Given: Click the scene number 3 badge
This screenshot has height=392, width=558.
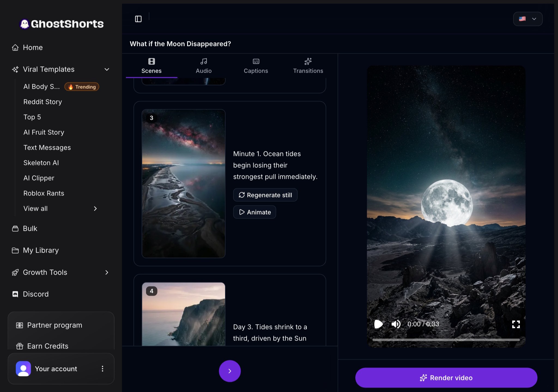Looking at the screenshot, I should click(x=151, y=118).
